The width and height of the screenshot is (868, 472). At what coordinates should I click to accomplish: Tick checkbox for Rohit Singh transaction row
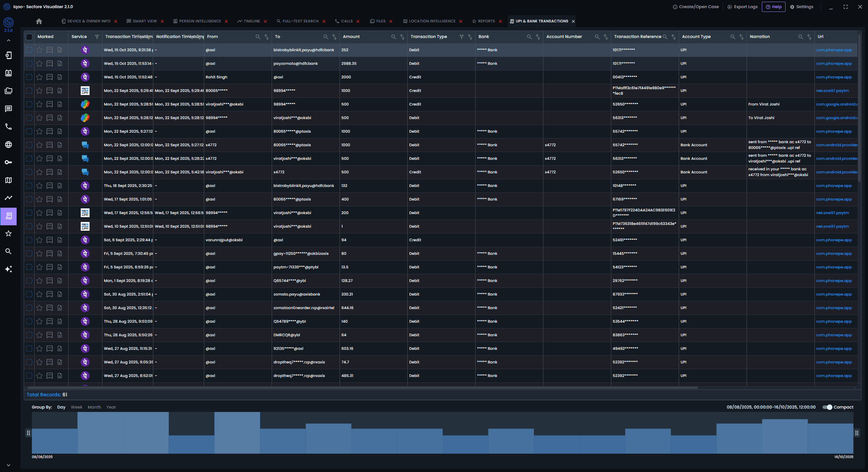click(x=29, y=77)
